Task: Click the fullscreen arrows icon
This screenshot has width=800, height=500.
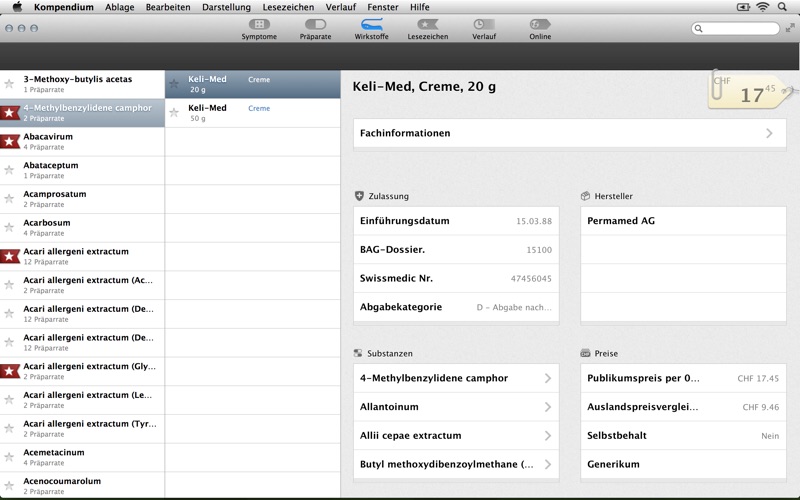Action: point(790,28)
